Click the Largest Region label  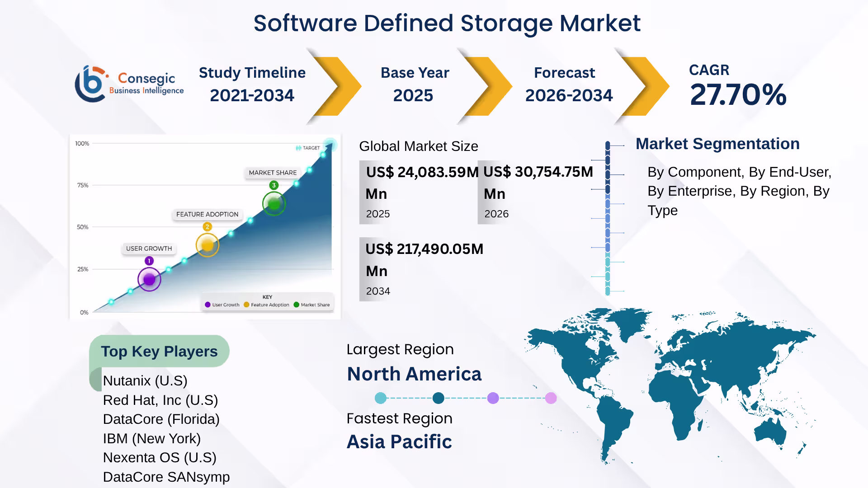coord(400,349)
